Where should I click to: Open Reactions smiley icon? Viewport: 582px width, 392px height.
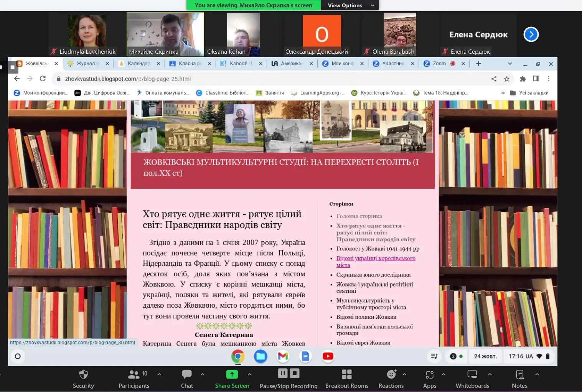coord(391,374)
